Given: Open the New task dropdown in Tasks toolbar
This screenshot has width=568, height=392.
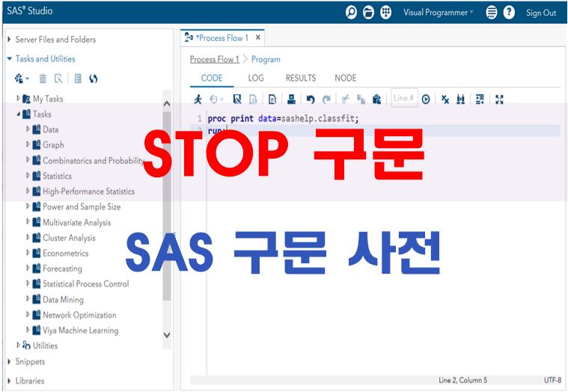Looking at the screenshot, I should point(22,79).
